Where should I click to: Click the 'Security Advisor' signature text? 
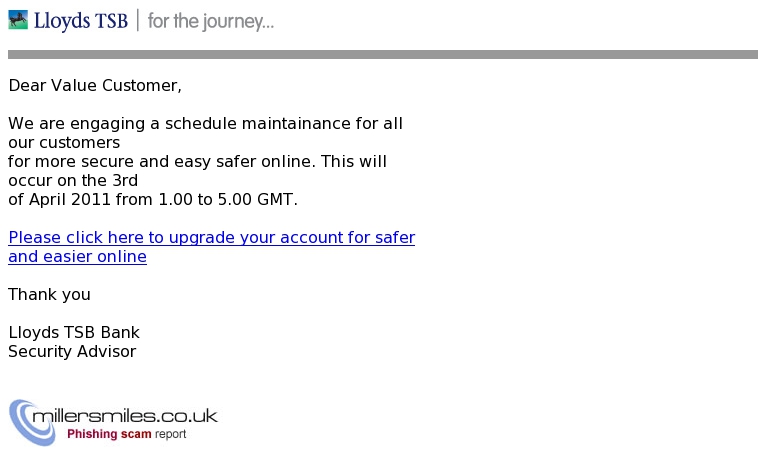72,352
